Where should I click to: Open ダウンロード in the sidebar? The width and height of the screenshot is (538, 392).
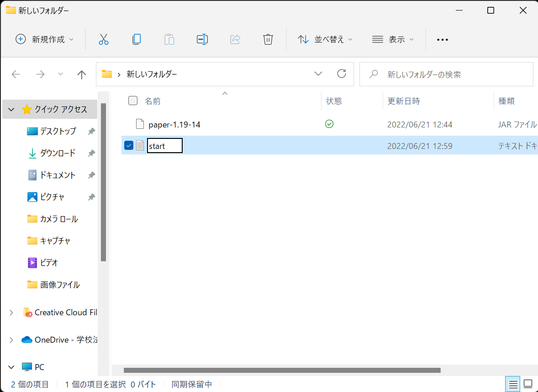pyautogui.click(x=58, y=153)
